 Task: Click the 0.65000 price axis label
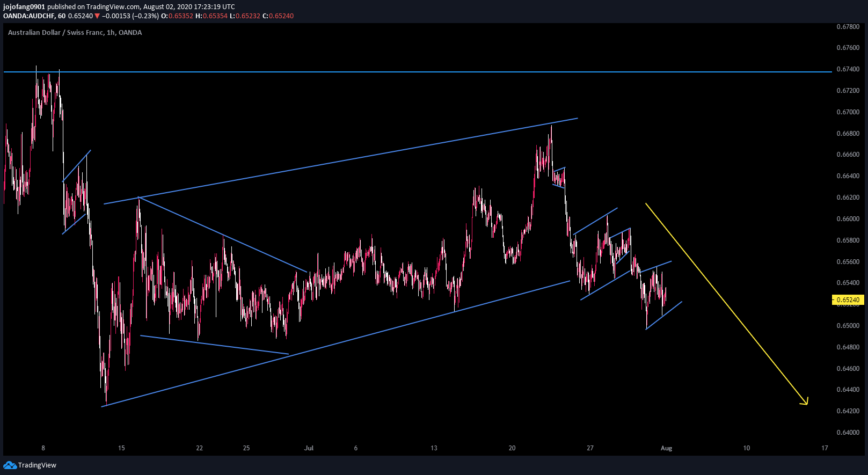(x=848, y=326)
